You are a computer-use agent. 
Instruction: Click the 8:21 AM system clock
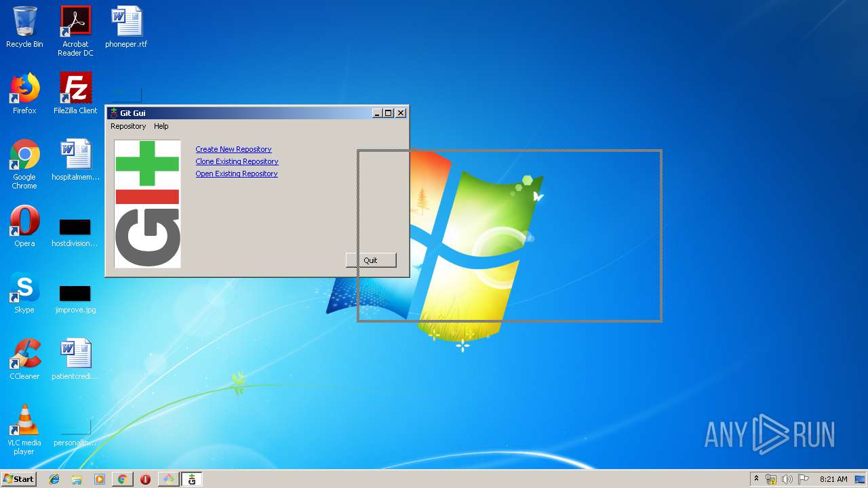[x=833, y=479]
